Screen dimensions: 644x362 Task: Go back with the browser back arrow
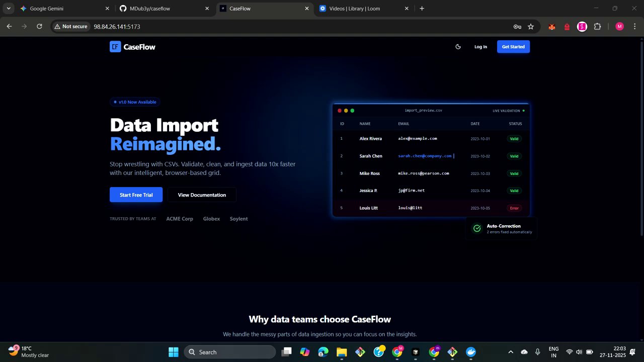pos(9,26)
